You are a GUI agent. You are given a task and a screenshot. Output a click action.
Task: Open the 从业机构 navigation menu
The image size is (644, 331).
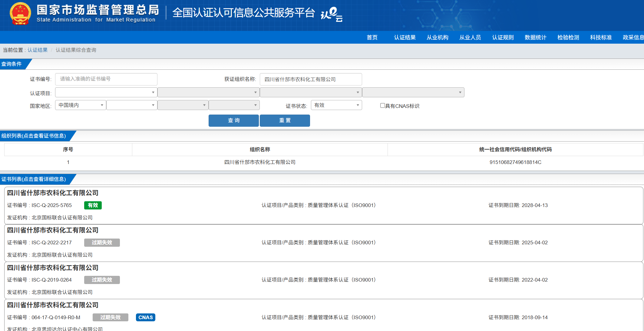point(437,37)
